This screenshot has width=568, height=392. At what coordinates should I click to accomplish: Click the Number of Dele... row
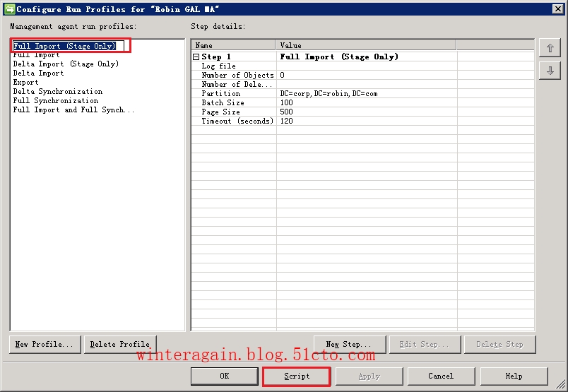click(x=362, y=85)
